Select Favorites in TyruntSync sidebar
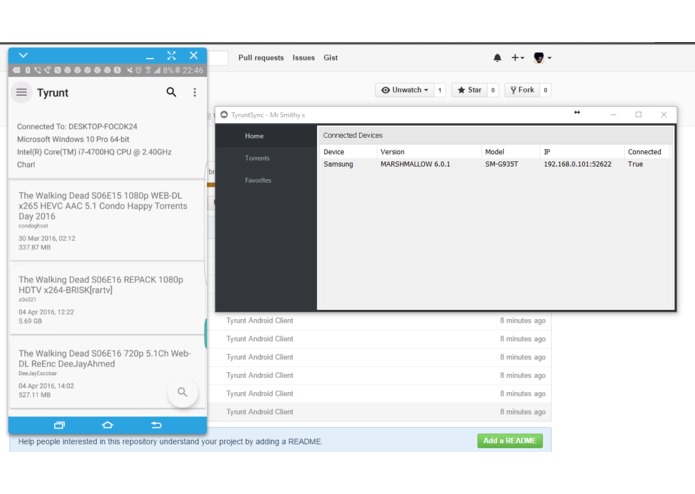695x494 pixels. pyautogui.click(x=266, y=180)
